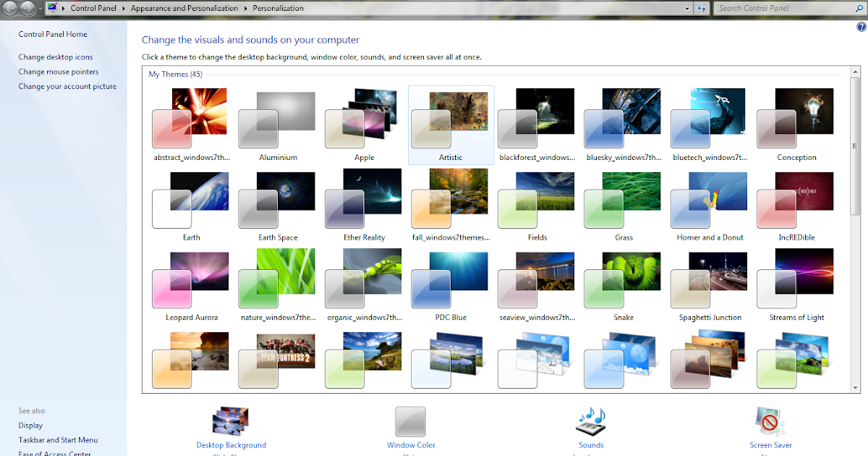Select the Fields theme
The width and height of the screenshot is (868, 456).
point(537,206)
